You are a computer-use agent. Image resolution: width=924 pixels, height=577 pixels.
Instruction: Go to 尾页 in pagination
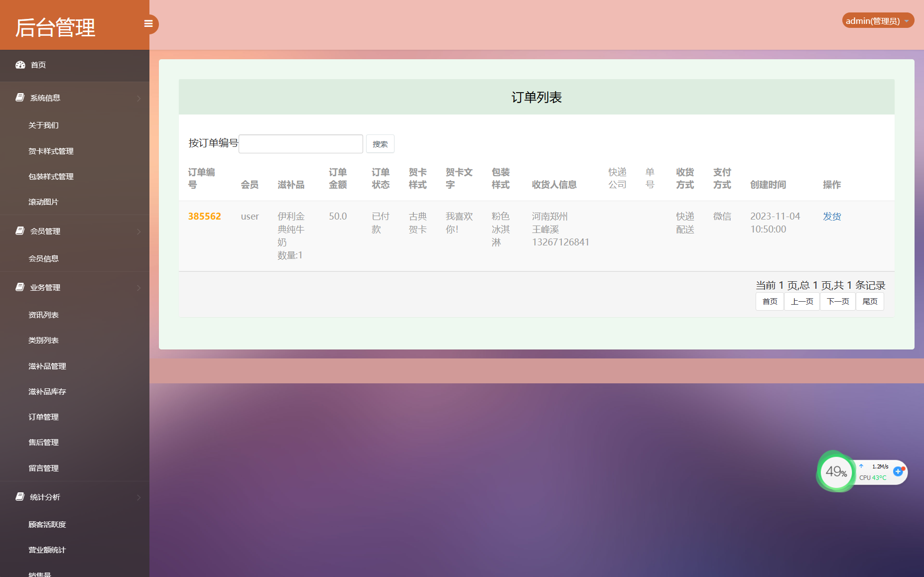click(x=870, y=301)
